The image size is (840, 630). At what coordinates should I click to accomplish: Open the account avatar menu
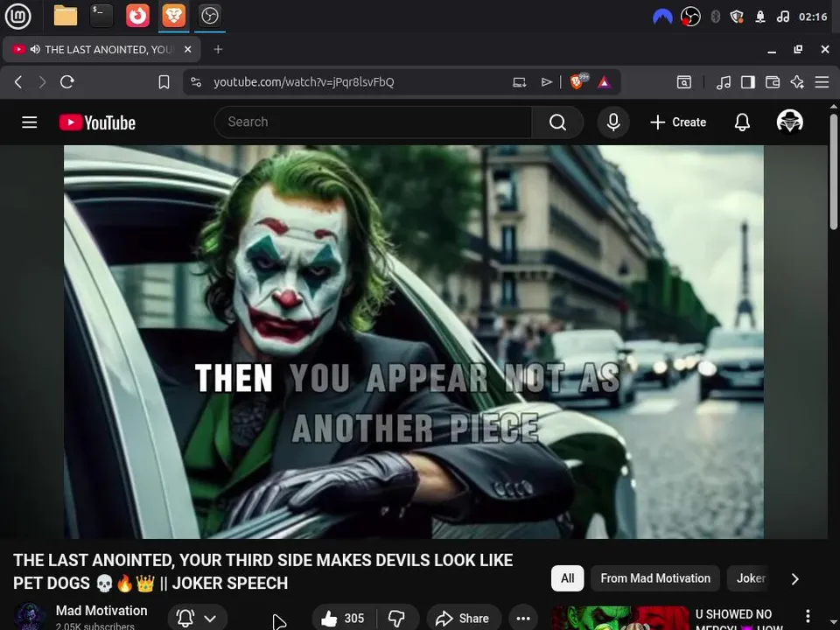(x=789, y=121)
